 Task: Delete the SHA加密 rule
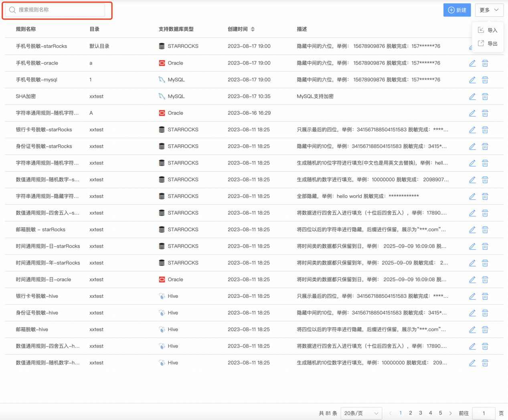click(x=485, y=97)
